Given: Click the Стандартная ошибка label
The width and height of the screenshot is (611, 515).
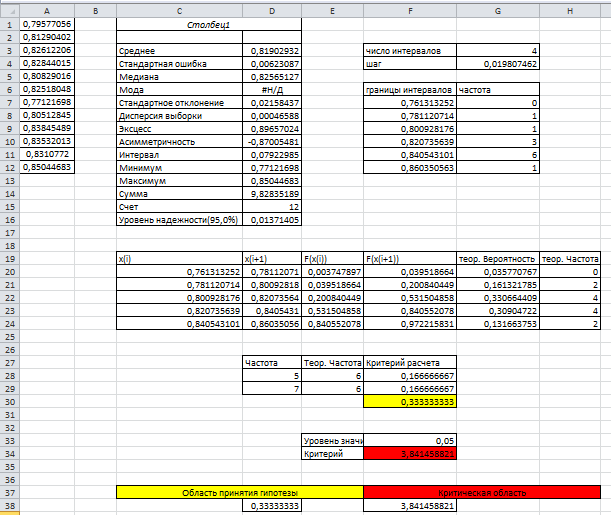Looking at the screenshot, I should [x=179, y=64].
